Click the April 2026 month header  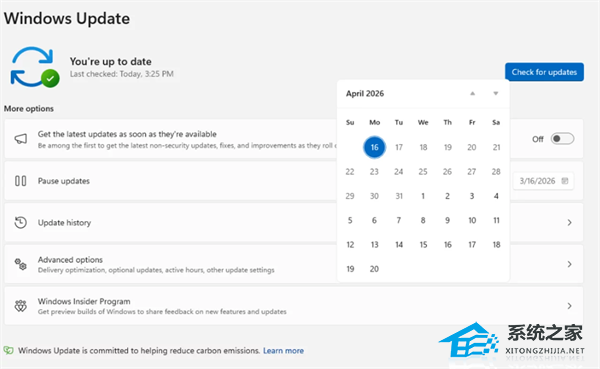point(365,93)
